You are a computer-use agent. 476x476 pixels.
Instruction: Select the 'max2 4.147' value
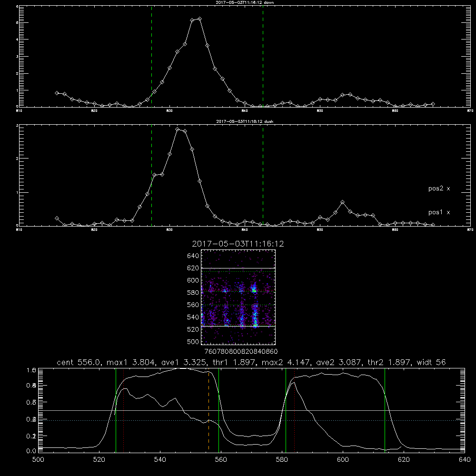pos(286,362)
